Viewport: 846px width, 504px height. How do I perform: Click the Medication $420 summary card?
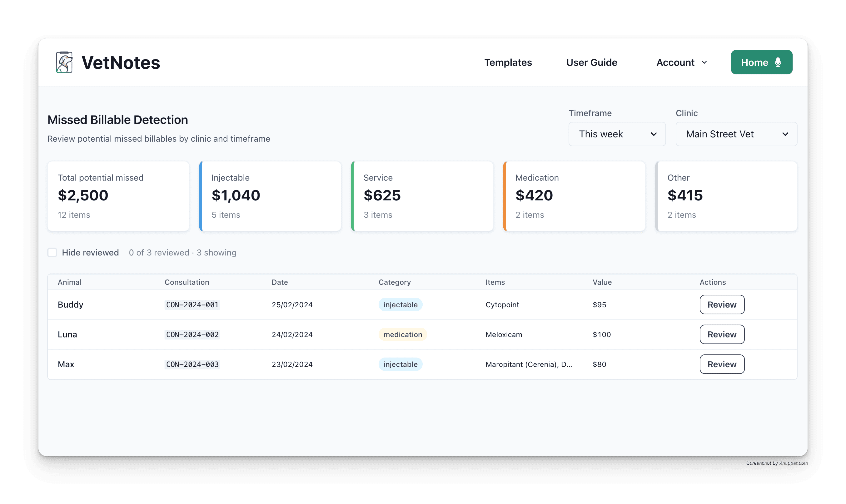coord(574,196)
